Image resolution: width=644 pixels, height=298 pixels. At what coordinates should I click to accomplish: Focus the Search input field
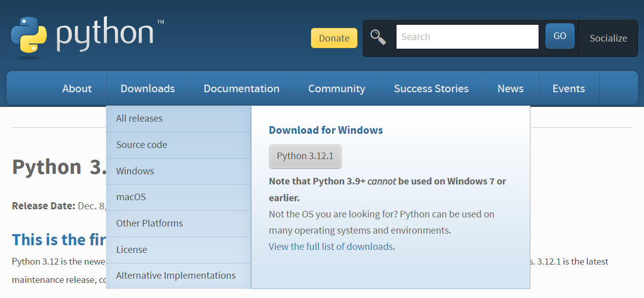tap(467, 36)
